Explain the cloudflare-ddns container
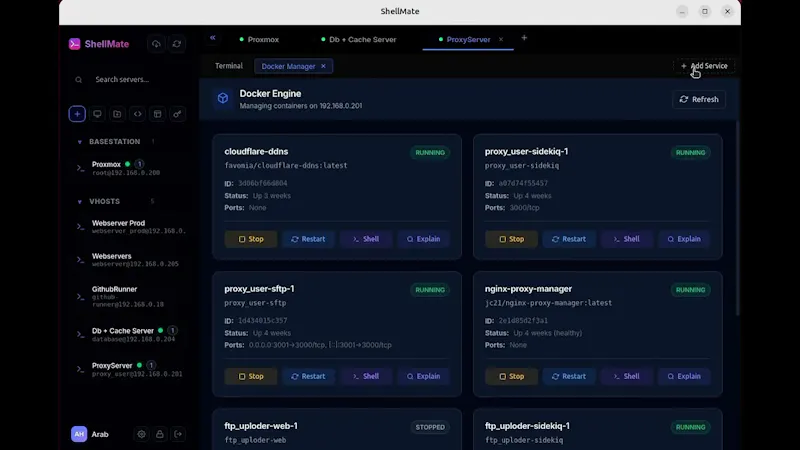This screenshot has height=450, width=800. point(423,239)
